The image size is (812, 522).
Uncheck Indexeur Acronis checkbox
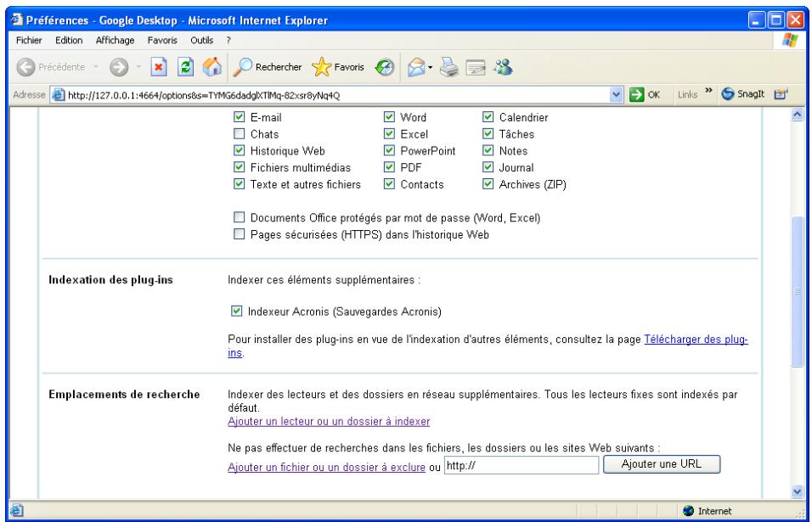click(x=236, y=311)
